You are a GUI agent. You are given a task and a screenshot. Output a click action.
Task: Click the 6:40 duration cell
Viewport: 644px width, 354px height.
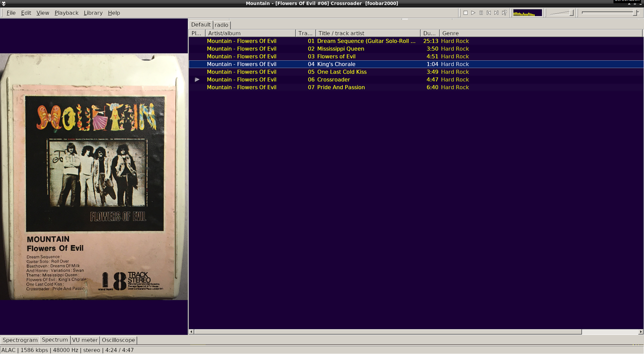[432, 87]
